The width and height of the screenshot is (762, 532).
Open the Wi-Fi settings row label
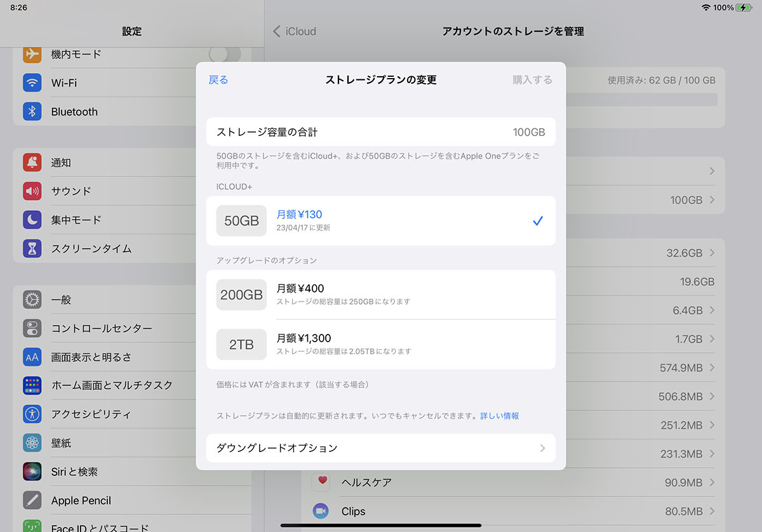64,83
